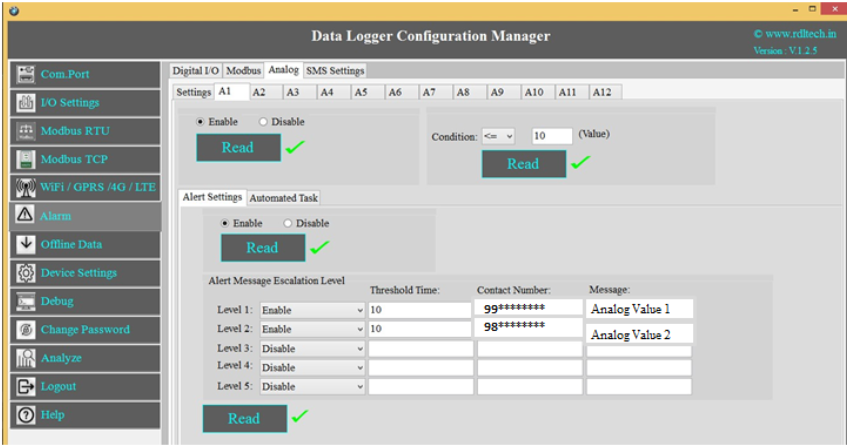This screenshot has height=445, width=847.
Task: Switch to the SMS Settings tab
Action: [335, 71]
